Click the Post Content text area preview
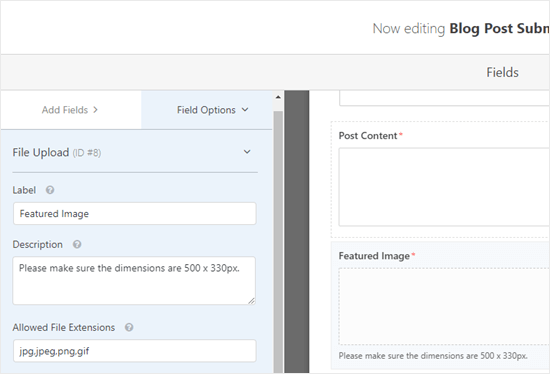 pyautogui.click(x=444, y=187)
